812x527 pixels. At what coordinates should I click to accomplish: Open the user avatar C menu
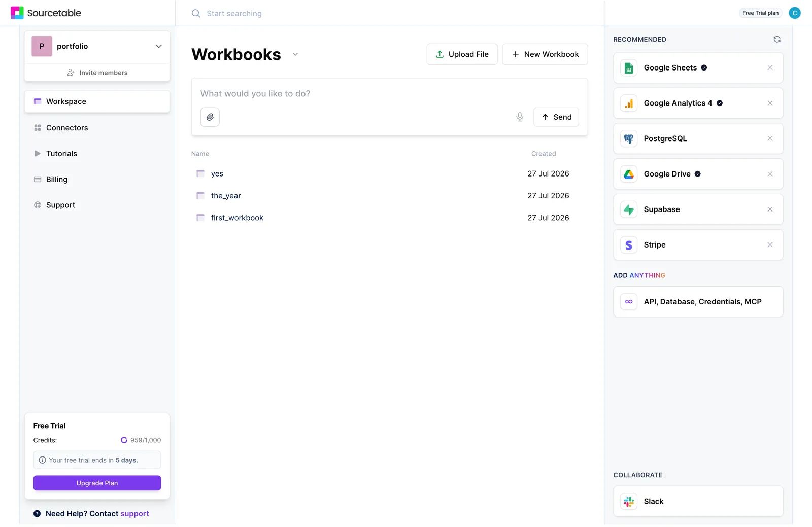pyautogui.click(x=795, y=13)
